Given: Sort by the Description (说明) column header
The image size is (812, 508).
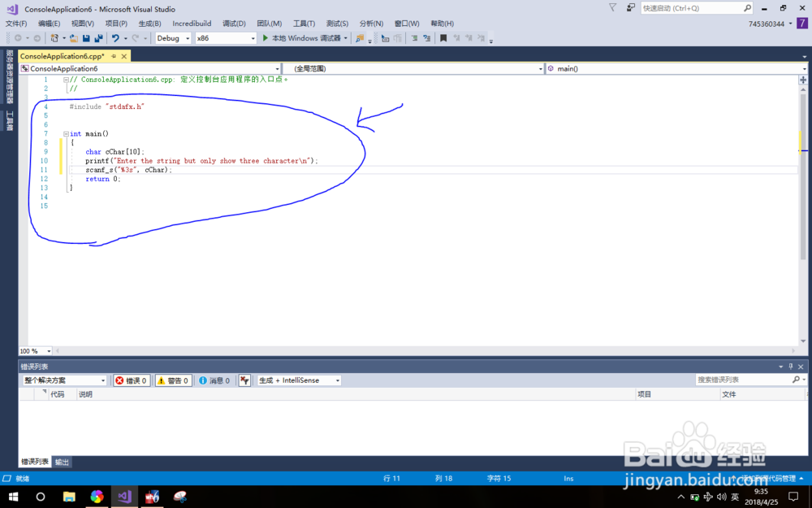Looking at the screenshot, I should (x=85, y=394).
